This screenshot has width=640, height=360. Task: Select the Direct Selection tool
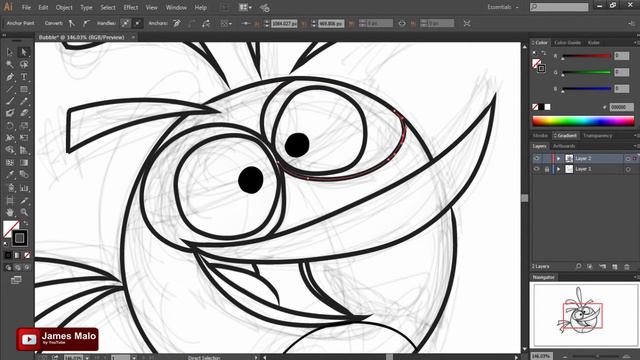coord(24,52)
